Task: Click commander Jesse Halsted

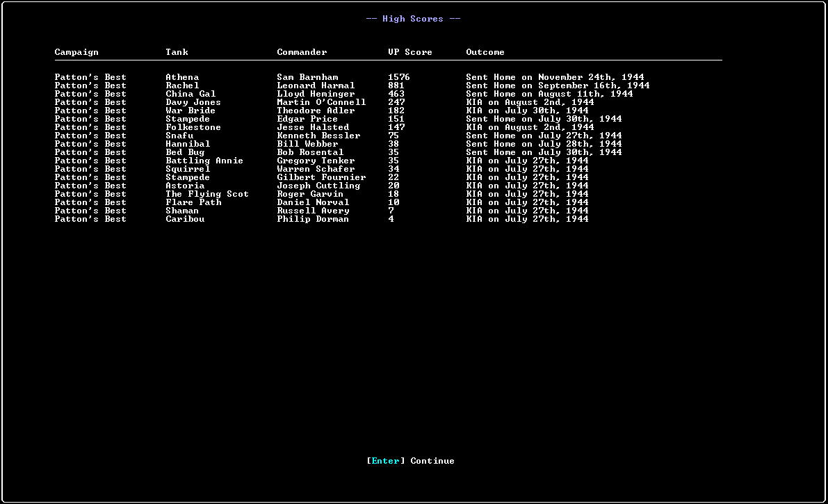Action: click(x=313, y=127)
